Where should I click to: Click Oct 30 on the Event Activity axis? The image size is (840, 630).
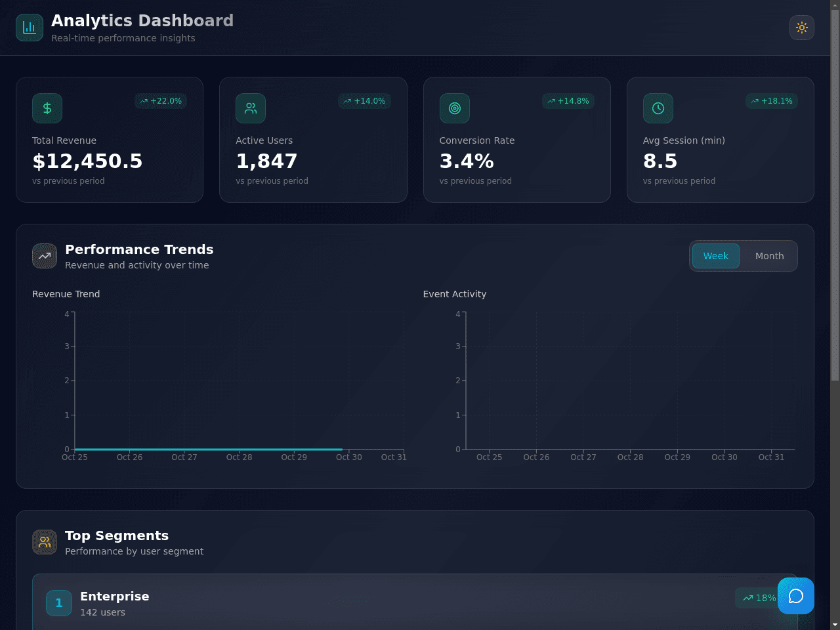[x=724, y=457]
